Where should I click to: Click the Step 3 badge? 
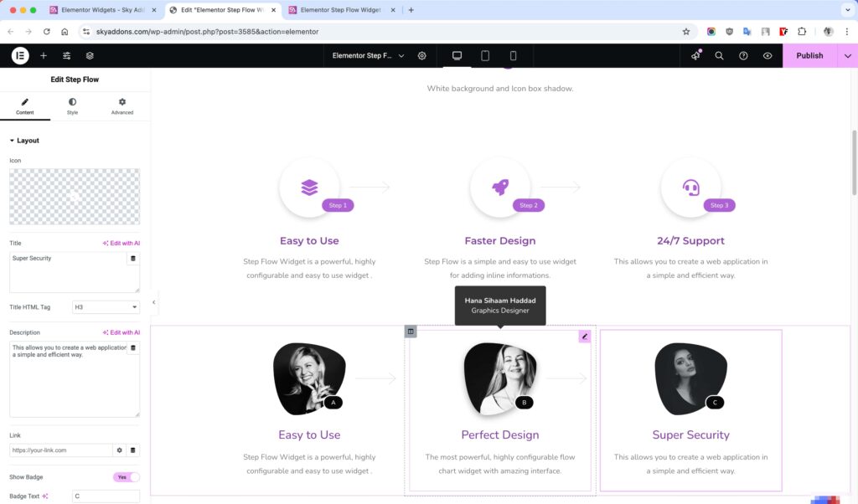tap(719, 206)
